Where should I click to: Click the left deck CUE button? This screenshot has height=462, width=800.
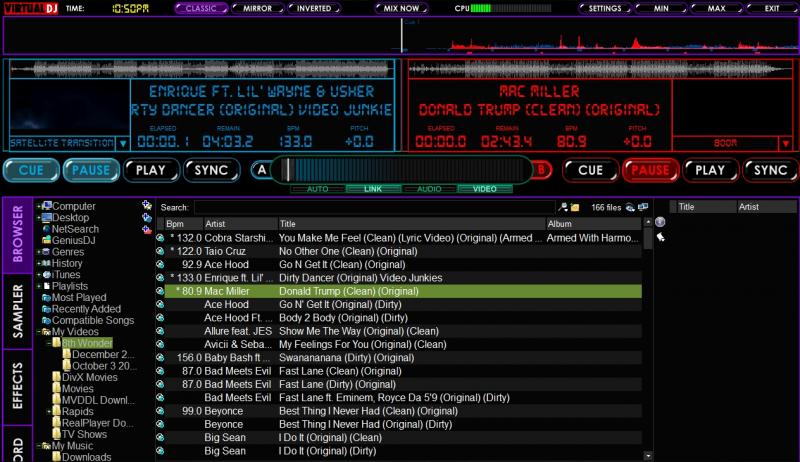pos(31,170)
